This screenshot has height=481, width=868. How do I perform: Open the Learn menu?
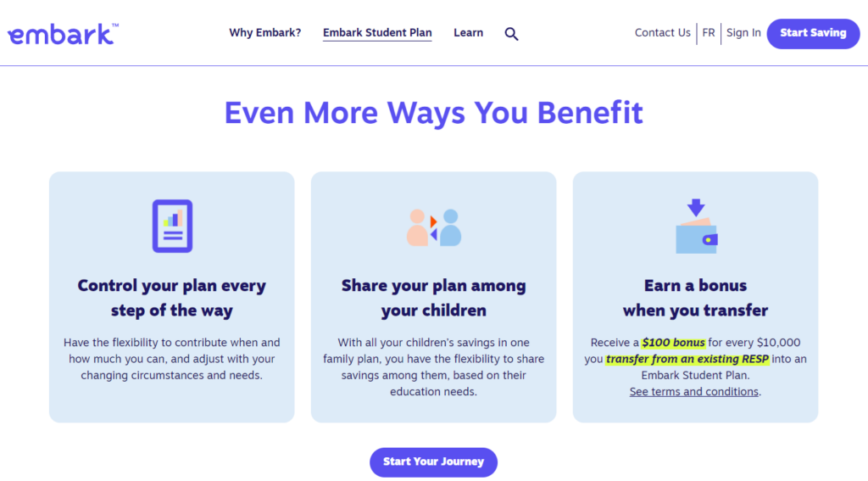pos(468,33)
